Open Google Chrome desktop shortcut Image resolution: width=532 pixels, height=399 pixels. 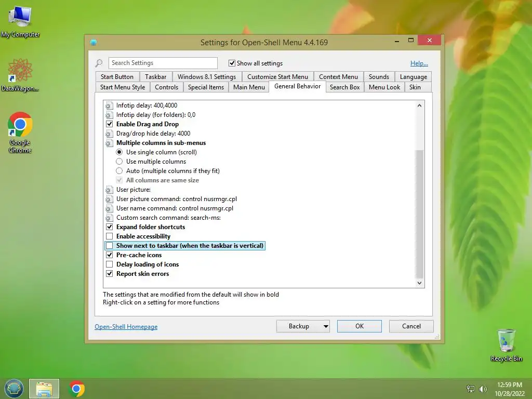20,132
